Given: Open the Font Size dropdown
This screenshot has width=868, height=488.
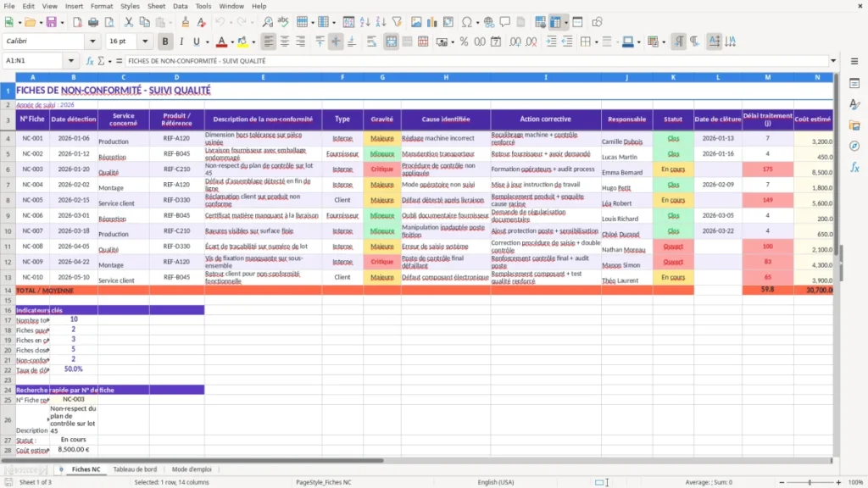Looking at the screenshot, I should click(145, 41).
